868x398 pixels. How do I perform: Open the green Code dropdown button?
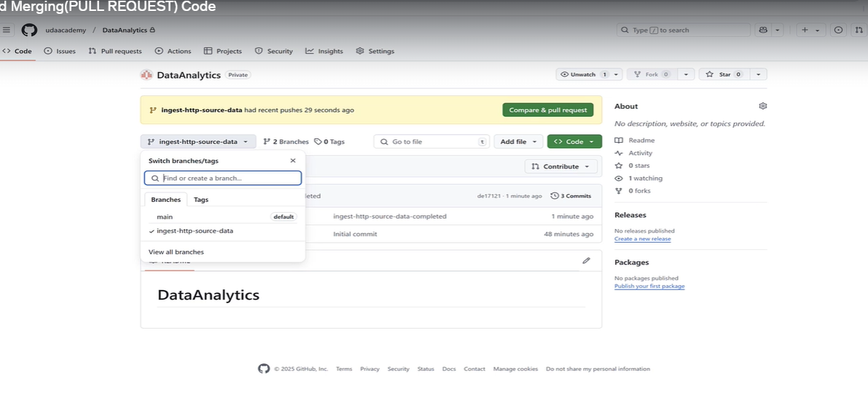point(574,141)
